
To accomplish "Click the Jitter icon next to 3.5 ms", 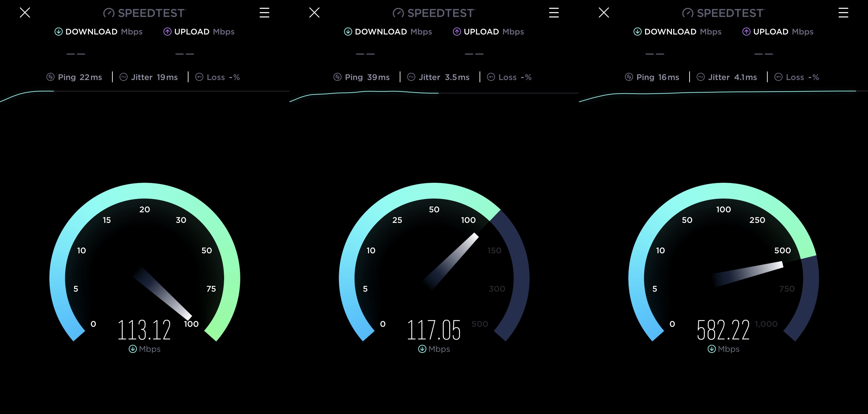I will [411, 77].
